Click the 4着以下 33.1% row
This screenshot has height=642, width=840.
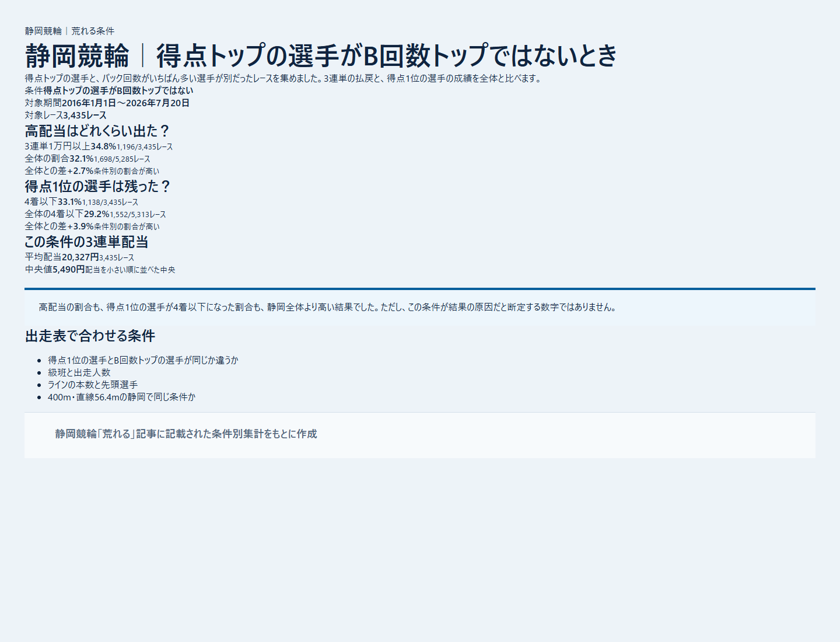pos(82,202)
